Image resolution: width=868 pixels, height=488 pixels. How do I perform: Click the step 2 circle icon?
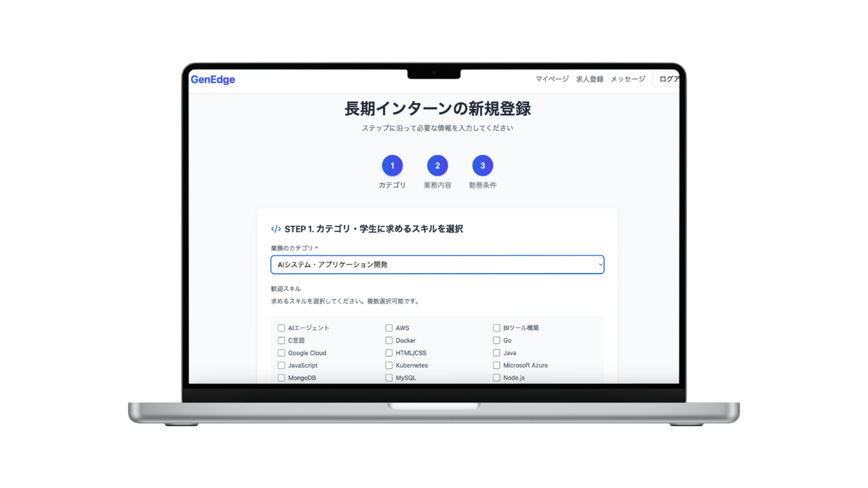pyautogui.click(x=437, y=165)
